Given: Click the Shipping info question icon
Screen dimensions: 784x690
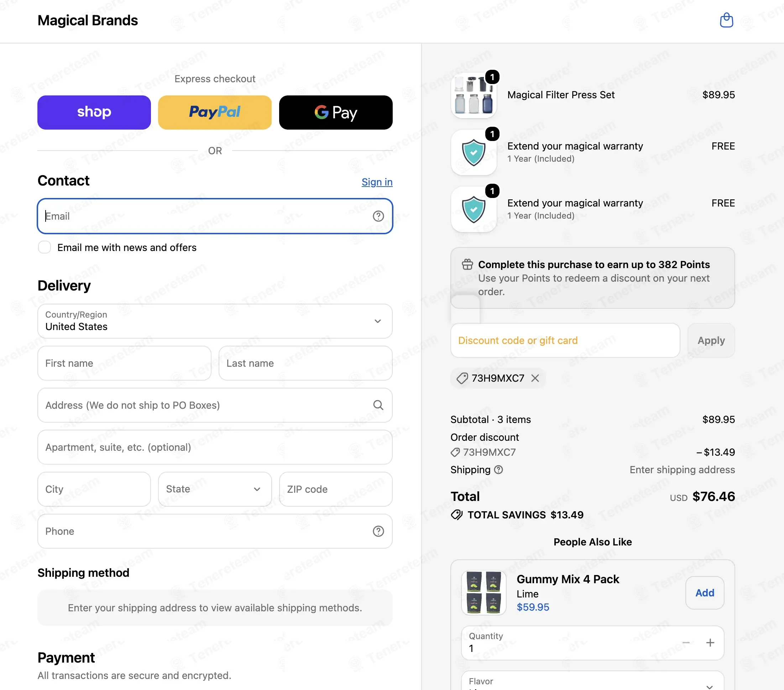Looking at the screenshot, I should coord(498,470).
